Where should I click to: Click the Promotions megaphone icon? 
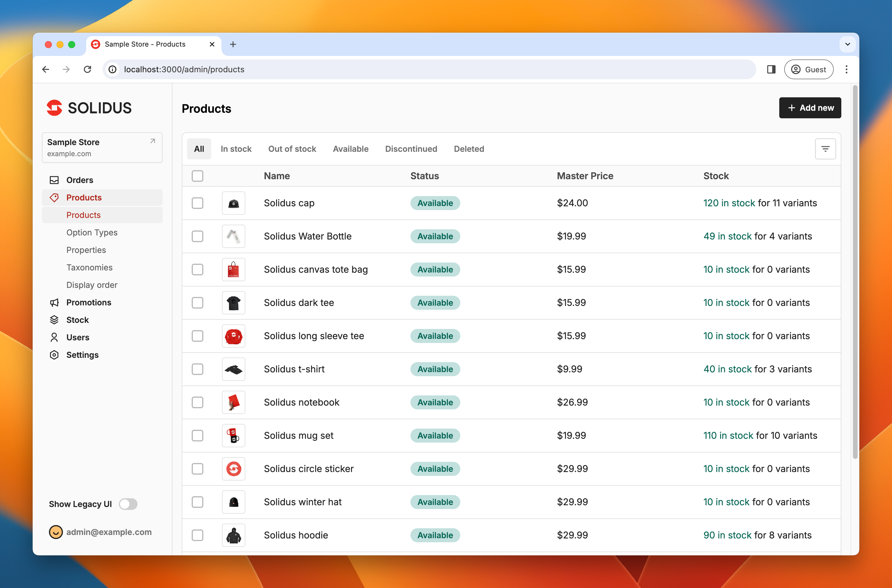pos(54,302)
